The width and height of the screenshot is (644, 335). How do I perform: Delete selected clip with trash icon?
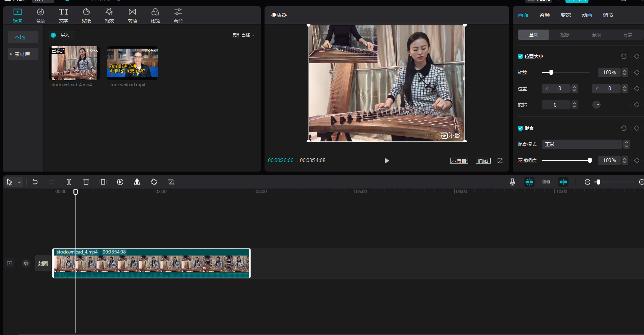[86, 182]
